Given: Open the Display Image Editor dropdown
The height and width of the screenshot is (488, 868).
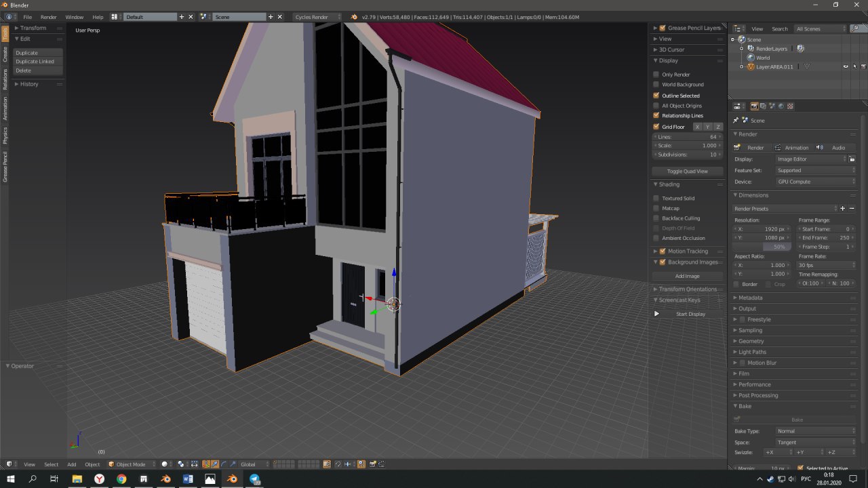Looking at the screenshot, I should pyautogui.click(x=811, y=159).
